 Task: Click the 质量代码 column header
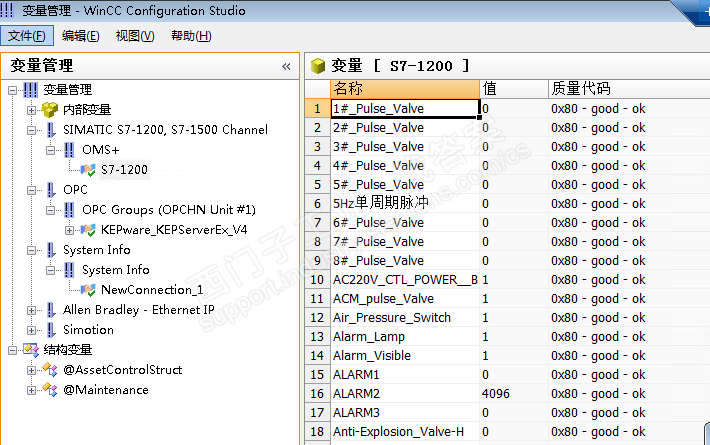(x=629, y=89)
